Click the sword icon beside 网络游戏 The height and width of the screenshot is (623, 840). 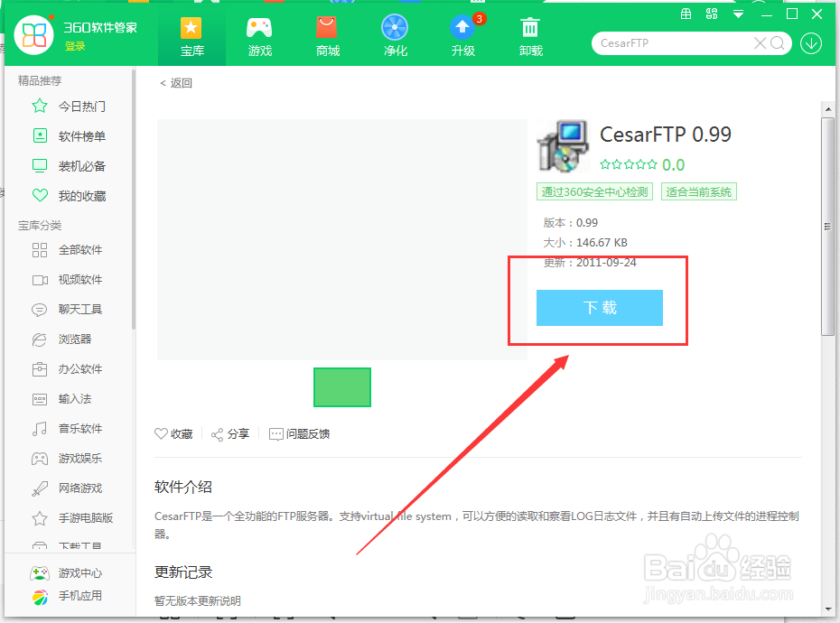40,488
